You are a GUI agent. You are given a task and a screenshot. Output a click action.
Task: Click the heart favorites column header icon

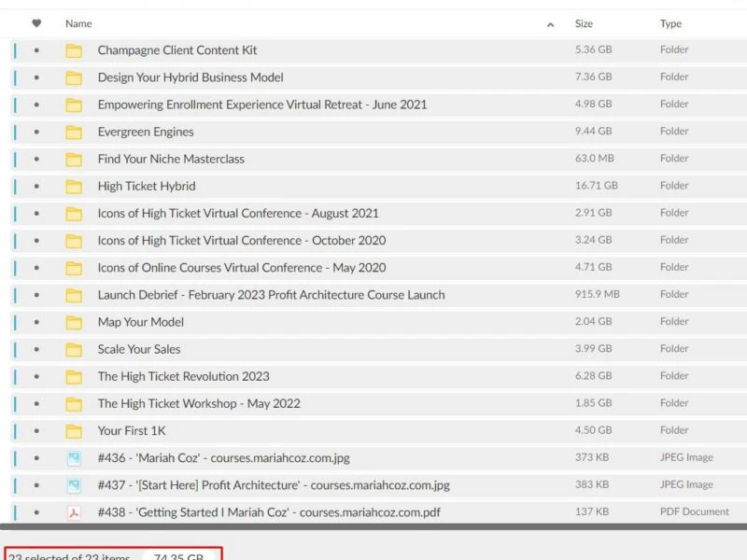pyautogui.click(x=36, y=23)
